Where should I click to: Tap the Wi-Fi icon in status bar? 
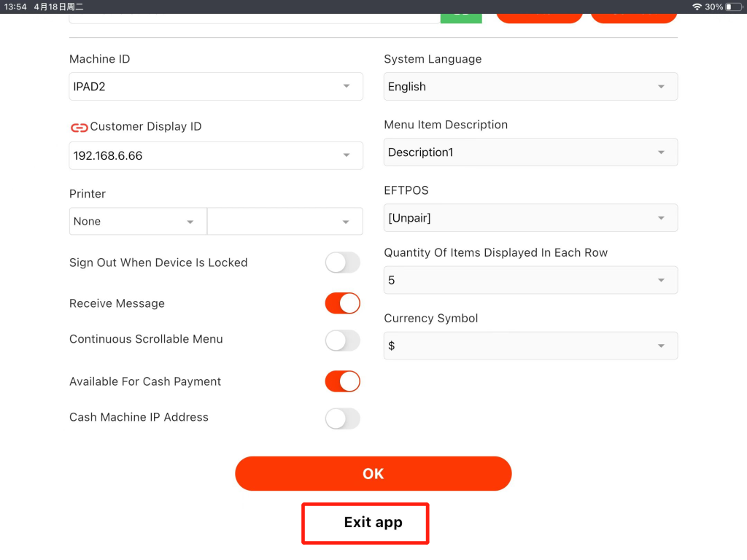coord(697,7)
